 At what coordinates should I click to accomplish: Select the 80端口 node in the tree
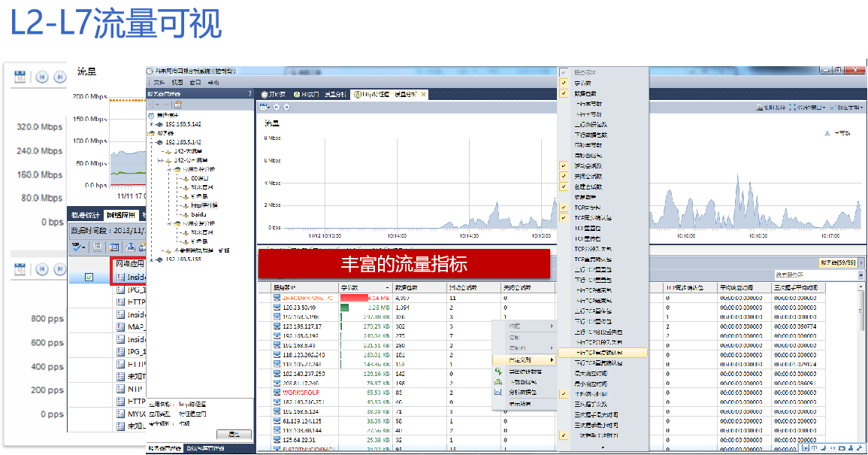pyautogui.click(x=199, y=178)
